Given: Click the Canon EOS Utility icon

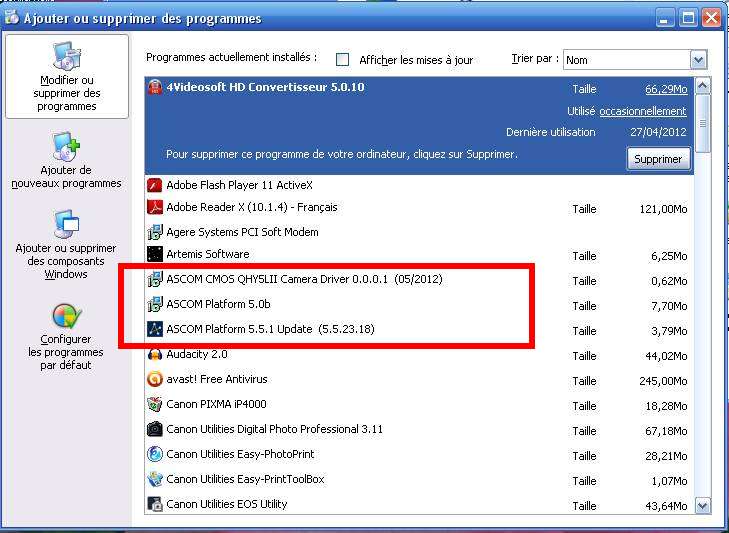Looking at the screenshot, I should pyautogui.click(x=155, y=504).
